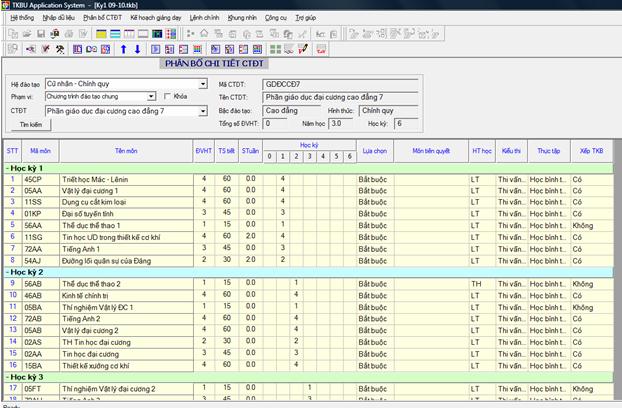Open the Hệ thống menu
The width and height of the screenshot is (622, 408).
coord(21,18)
